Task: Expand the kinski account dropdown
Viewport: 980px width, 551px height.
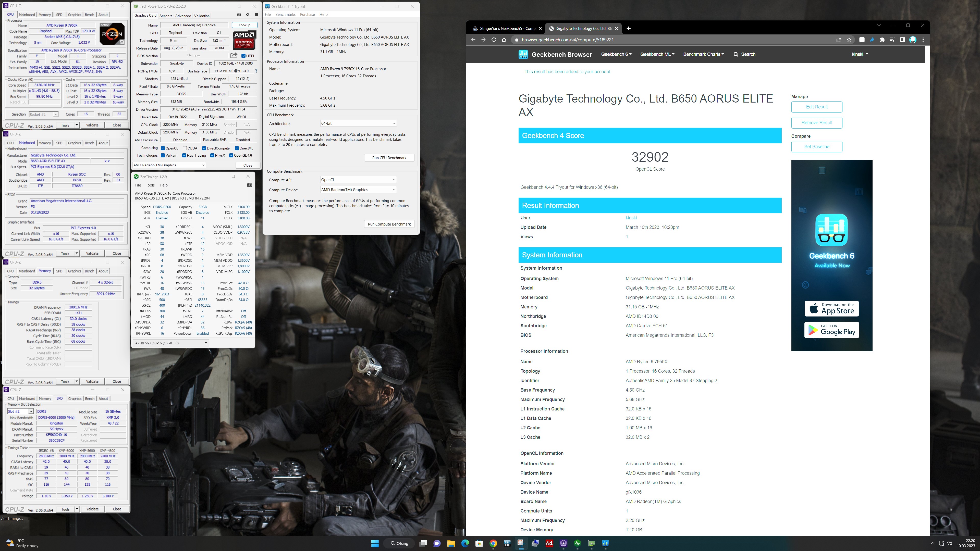Action: click(x=860, y=54)
